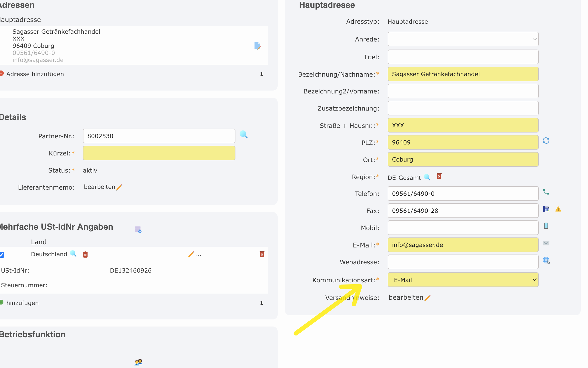Toggle the Deutschland checkbox
Viewport: 588px width, 368px height.
[x=2, y=255]
